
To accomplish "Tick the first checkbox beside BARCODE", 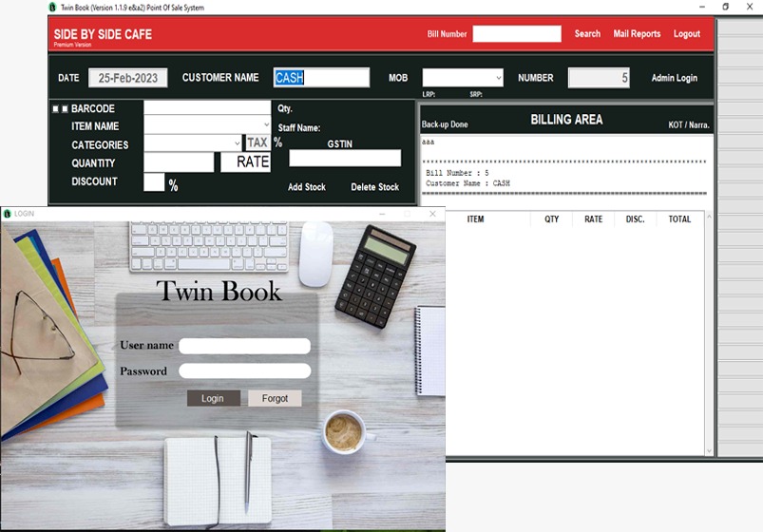I will click(55, 109).
